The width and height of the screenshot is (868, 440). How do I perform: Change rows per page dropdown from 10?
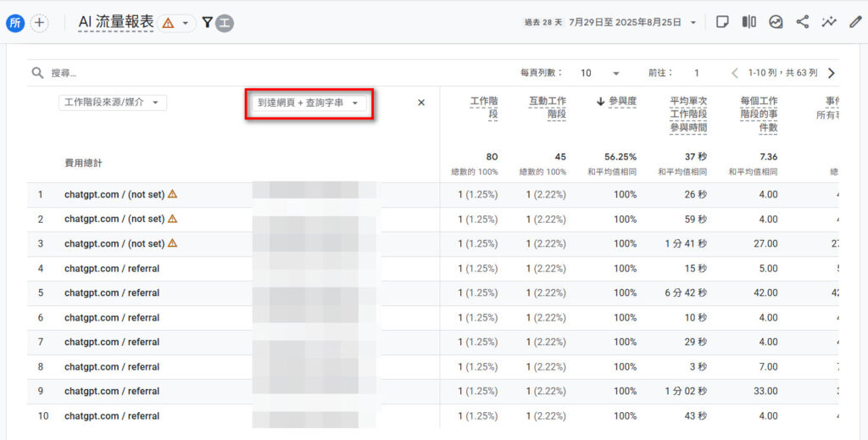click(x=599, y=73)
